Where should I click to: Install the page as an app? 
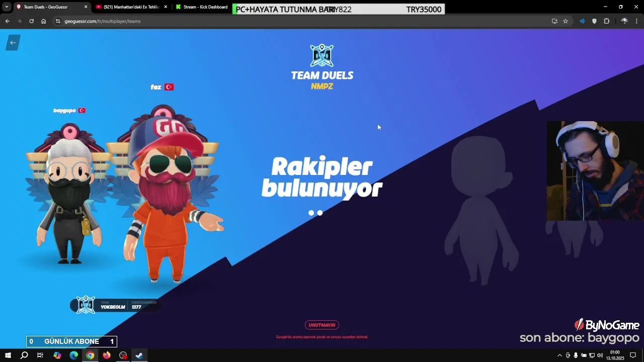pos(554,21)
